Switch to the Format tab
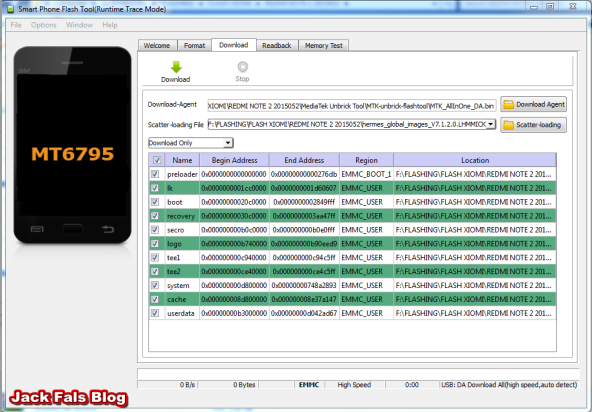 [x=194, y=45]
